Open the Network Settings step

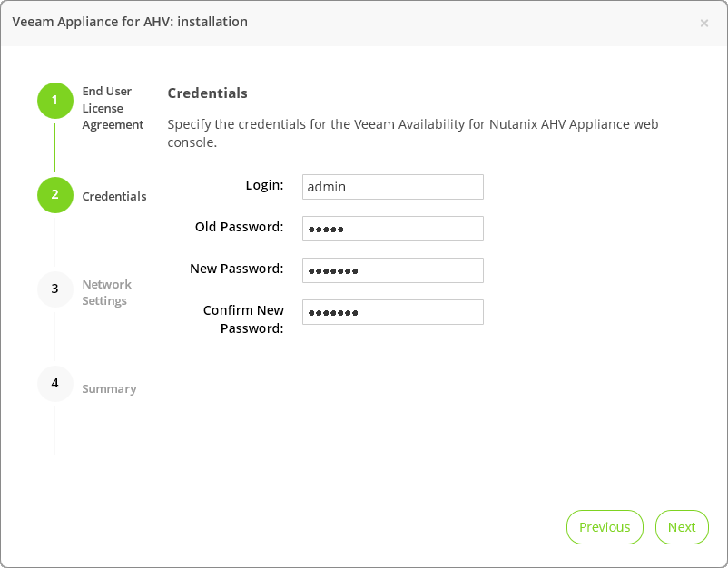coord(106,292)
